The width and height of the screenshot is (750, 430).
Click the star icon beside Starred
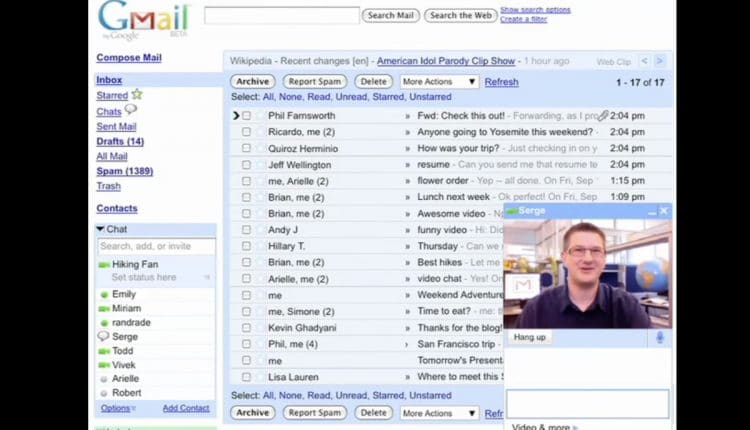(x=137, y=95)
